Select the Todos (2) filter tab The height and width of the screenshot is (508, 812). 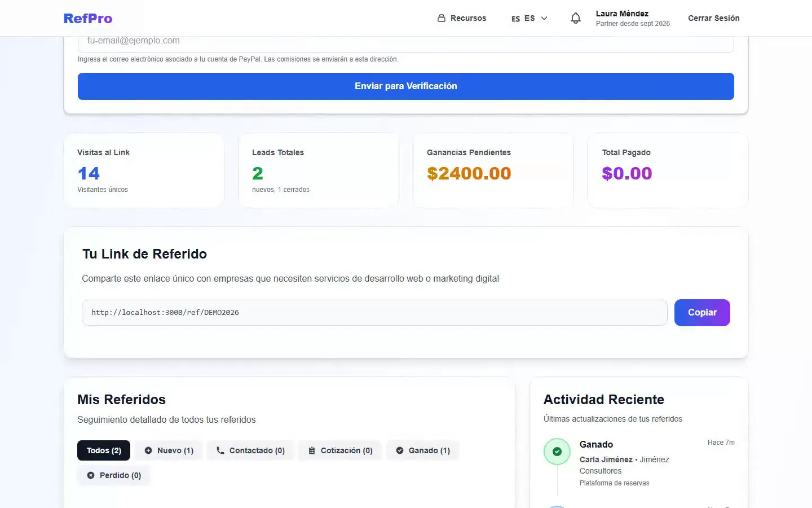tap(104, 450)
